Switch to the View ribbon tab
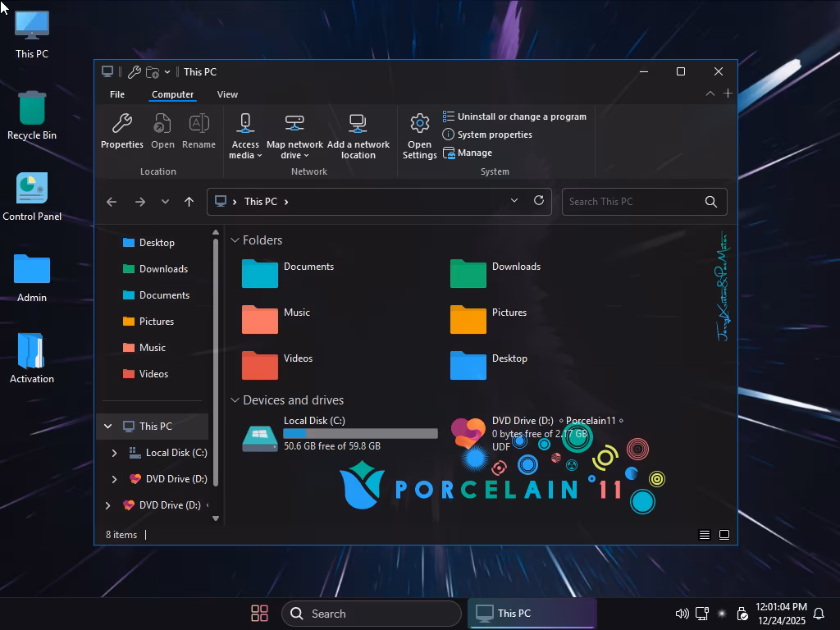 coord(227,94)
